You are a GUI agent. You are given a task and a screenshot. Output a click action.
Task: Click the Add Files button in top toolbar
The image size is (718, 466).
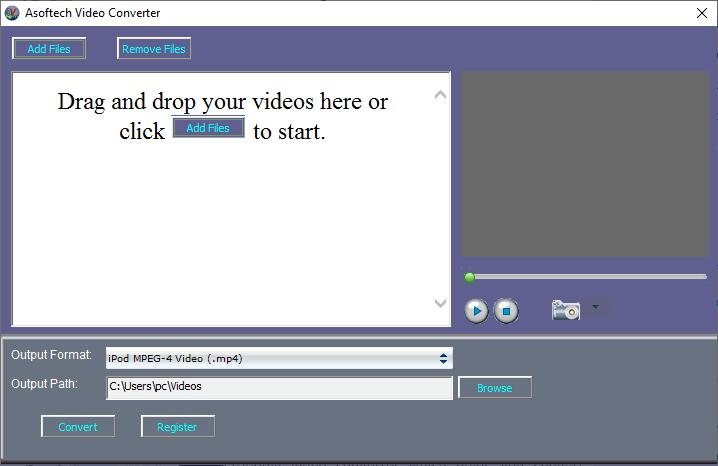49,49
